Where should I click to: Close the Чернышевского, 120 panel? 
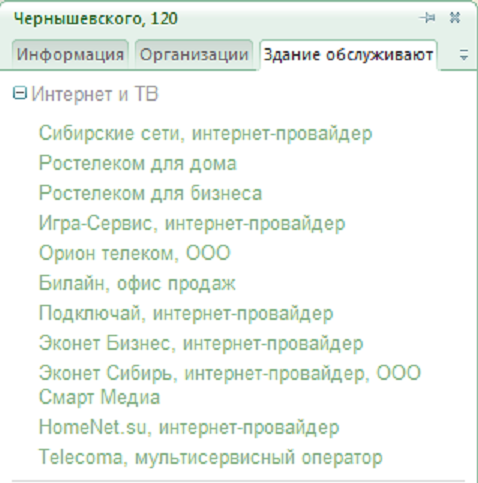[455, 18]
